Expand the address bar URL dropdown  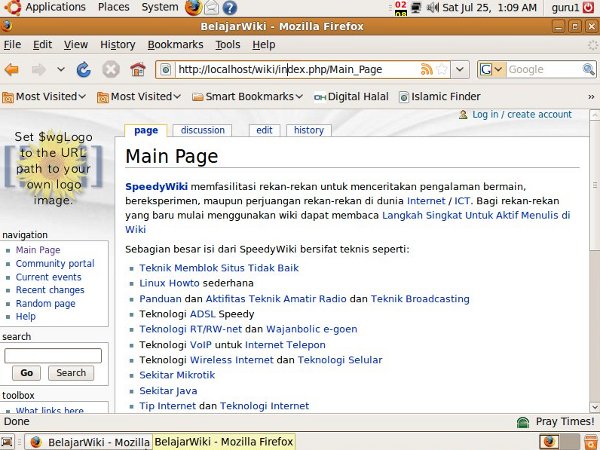pyautogui.click(x=460, y=69)
